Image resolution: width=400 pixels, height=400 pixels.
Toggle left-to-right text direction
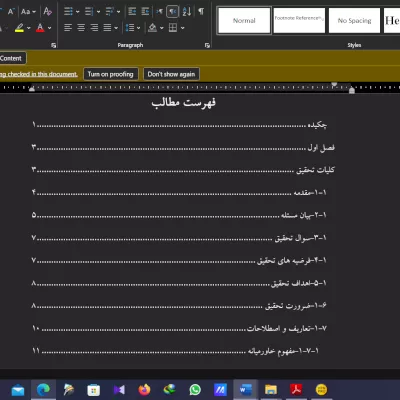159,12
